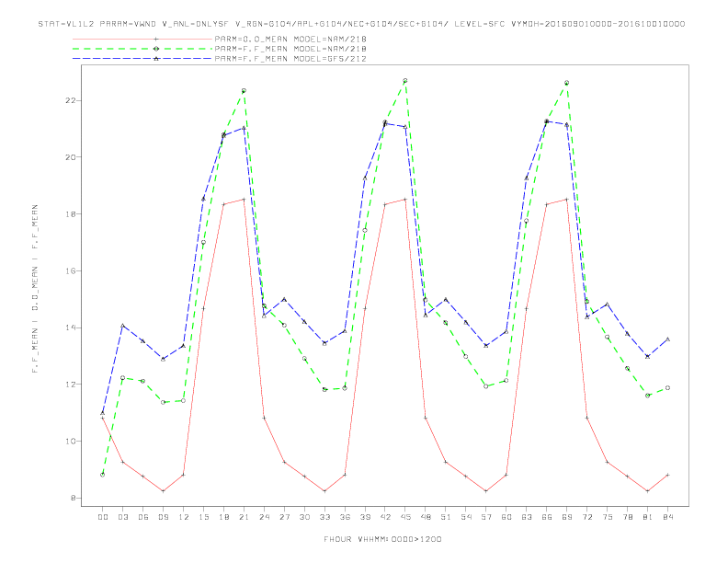Screen dimensions: 728x563
Task: Click green NAM circle marker at hour 00
Action: [103, 475]
